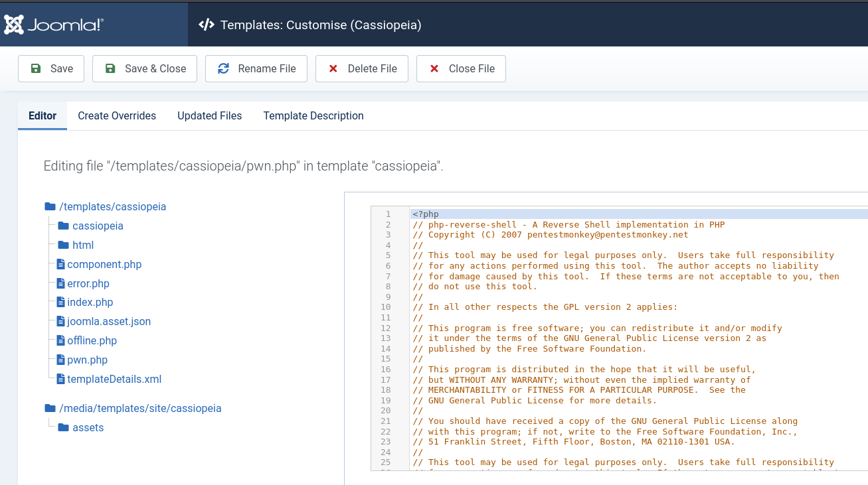Click the Delete File button
The width and height of the screenshot is (868, 485).
[362, 68]
